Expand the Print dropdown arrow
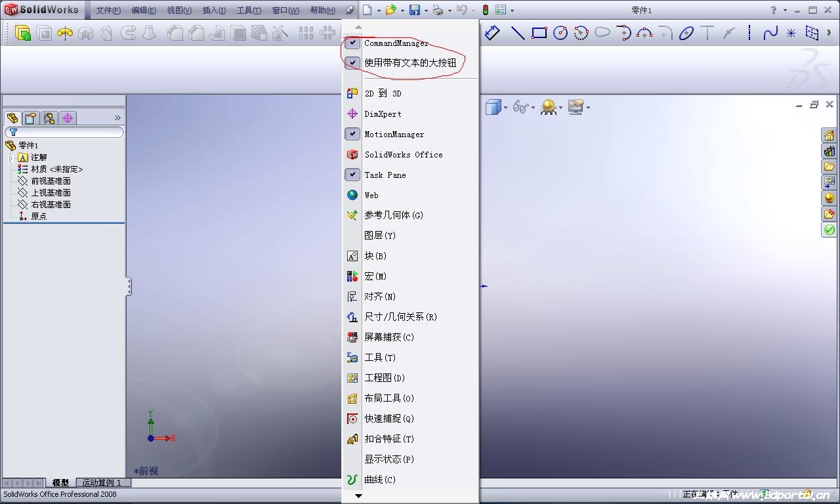The image size is (840, 504). coord(449,10)
